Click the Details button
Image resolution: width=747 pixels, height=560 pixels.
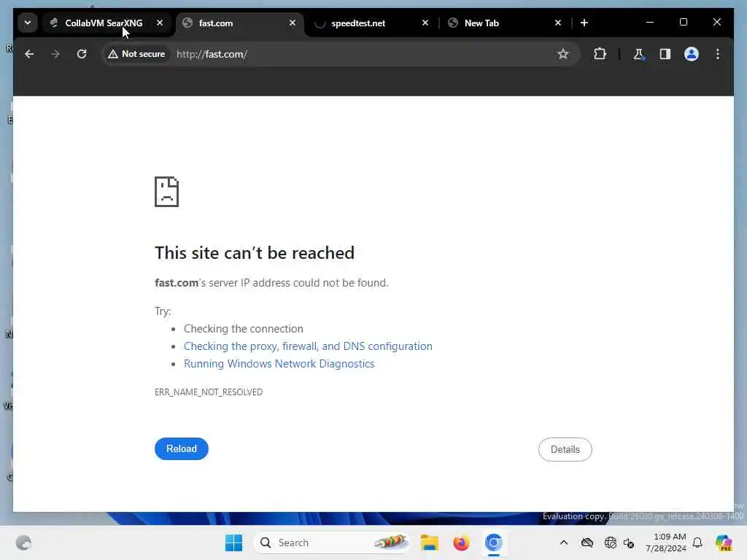(x=565, y=449)
